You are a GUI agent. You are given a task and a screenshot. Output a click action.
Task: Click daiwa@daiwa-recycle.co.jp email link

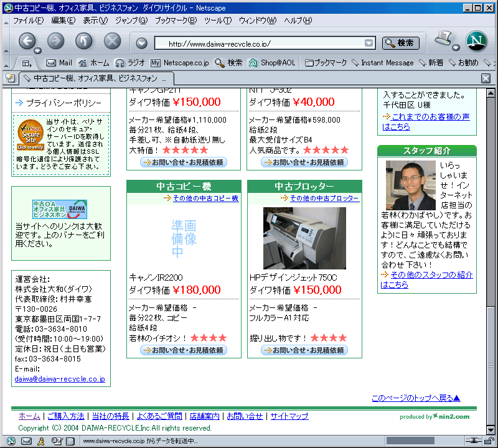(60, 379)
